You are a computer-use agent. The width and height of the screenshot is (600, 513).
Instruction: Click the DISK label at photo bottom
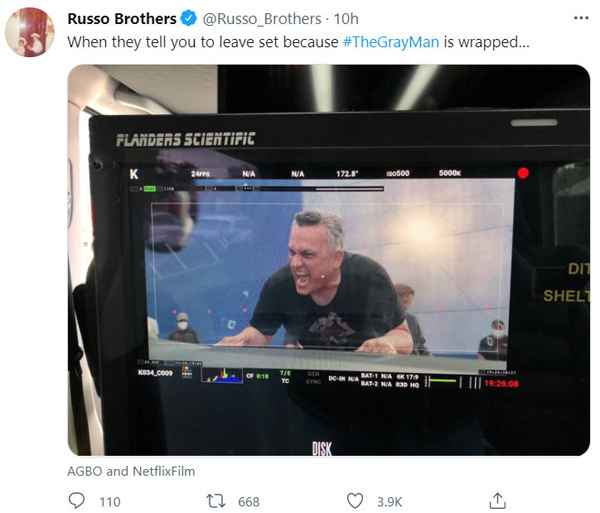322,448
